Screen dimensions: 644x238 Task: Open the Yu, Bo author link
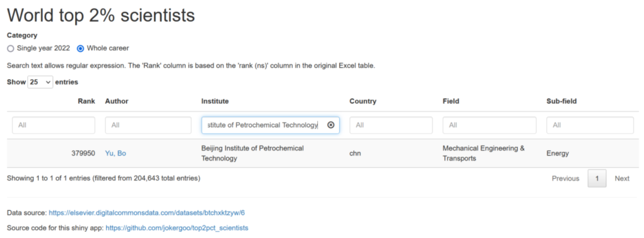tap(115, 153)
